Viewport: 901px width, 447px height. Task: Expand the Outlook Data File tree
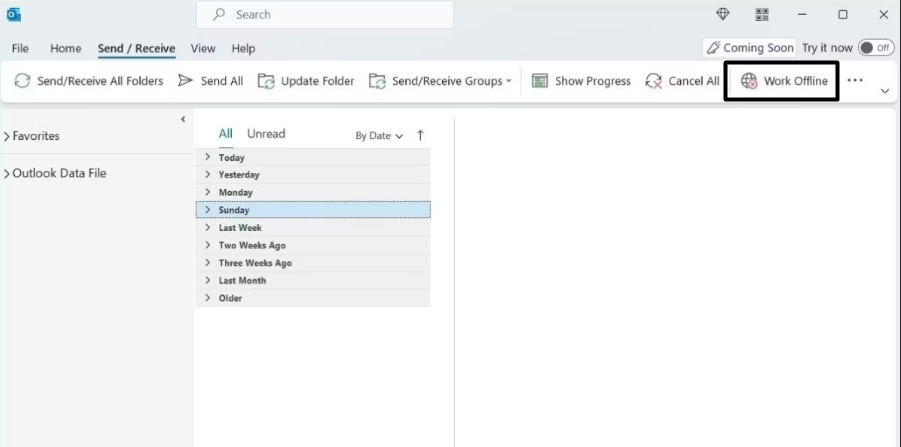[7, 173]
